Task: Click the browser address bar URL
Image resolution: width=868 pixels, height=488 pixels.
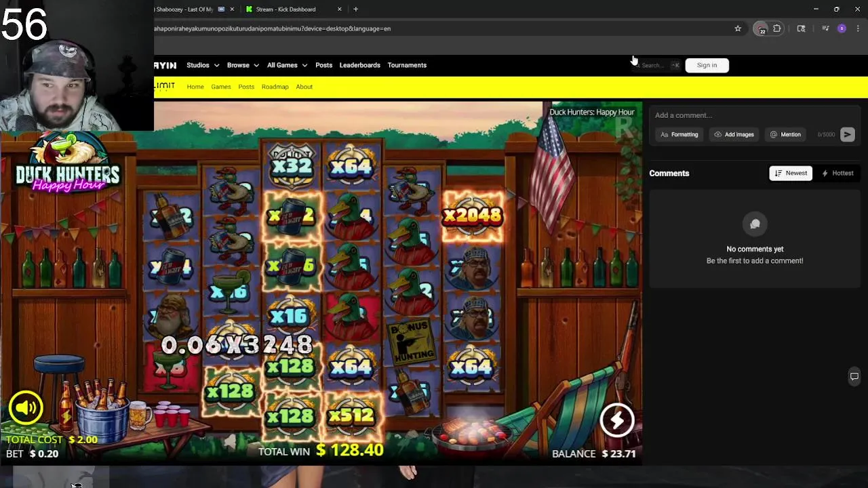Action: coord(272,28)
